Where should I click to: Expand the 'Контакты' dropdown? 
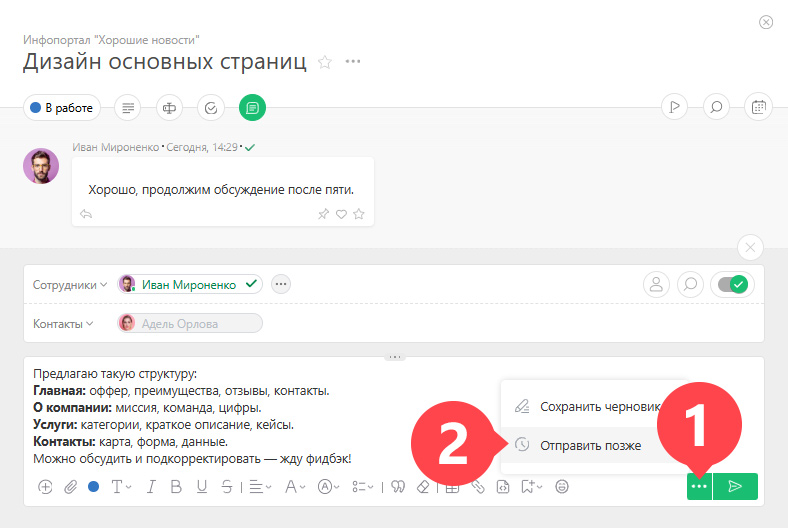pyautogui.click(x=63, y=324)
